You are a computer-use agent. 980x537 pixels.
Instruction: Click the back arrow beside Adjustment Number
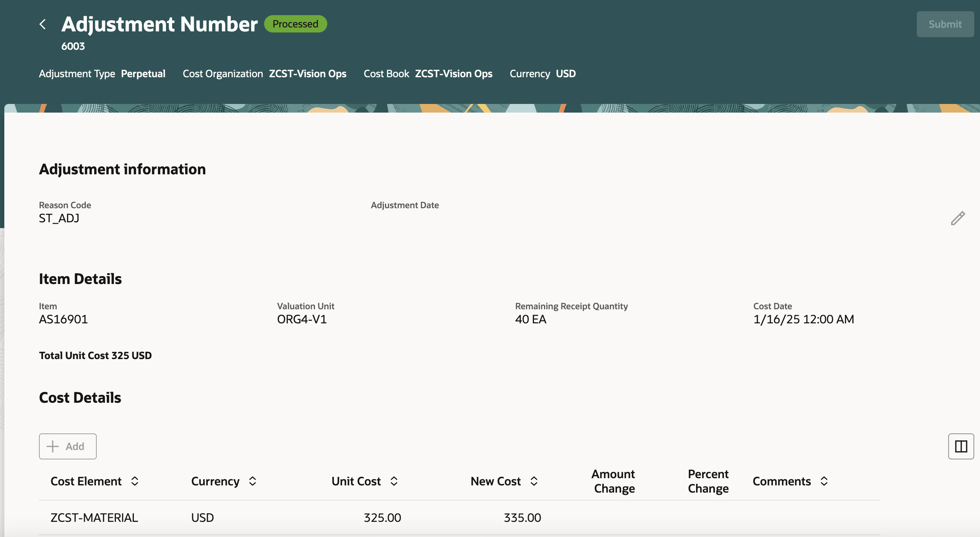[43, 24]
